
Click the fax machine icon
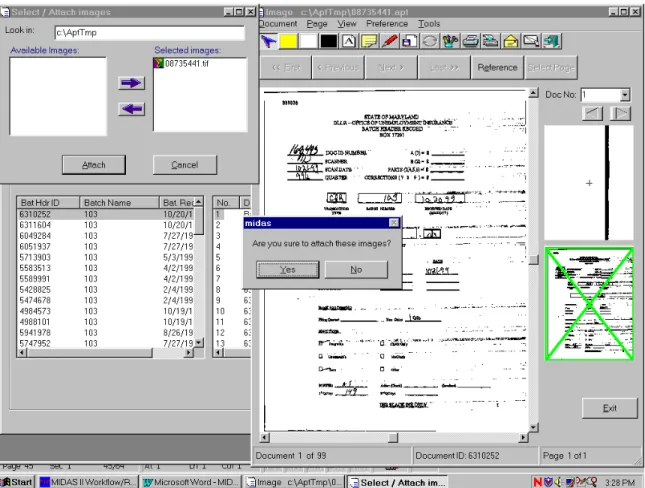tap(490, 41)
